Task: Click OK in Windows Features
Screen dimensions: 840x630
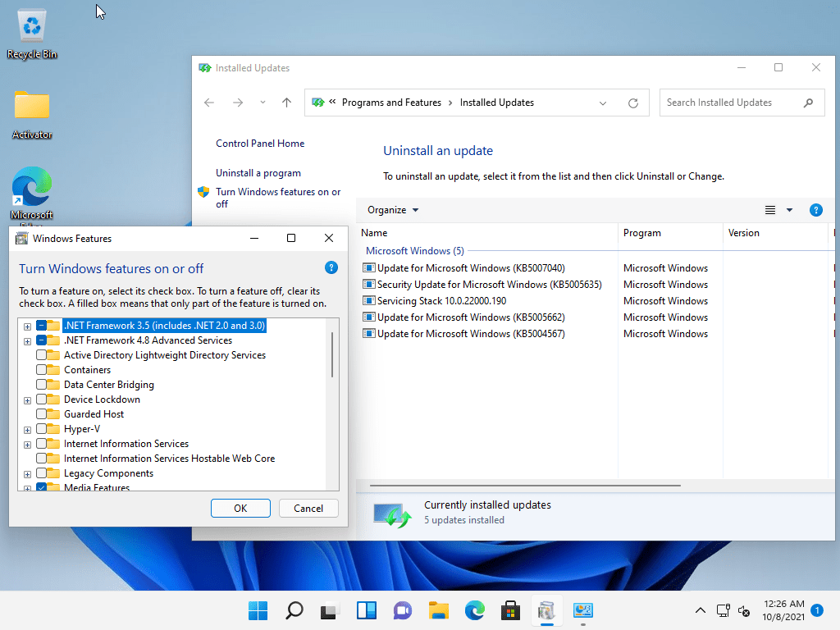Action: 240,509
